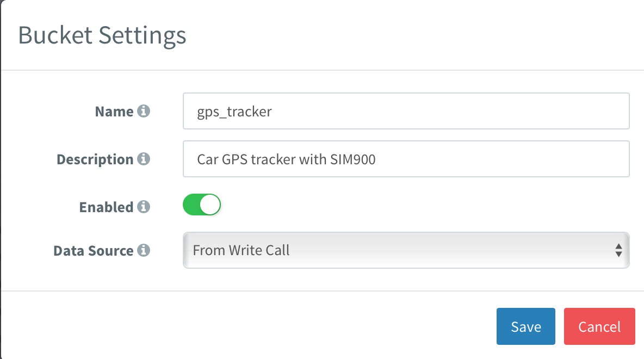The image size is (644, 359).
Task: Click the info icon beside Data Source
Action: tap(144, 250)
